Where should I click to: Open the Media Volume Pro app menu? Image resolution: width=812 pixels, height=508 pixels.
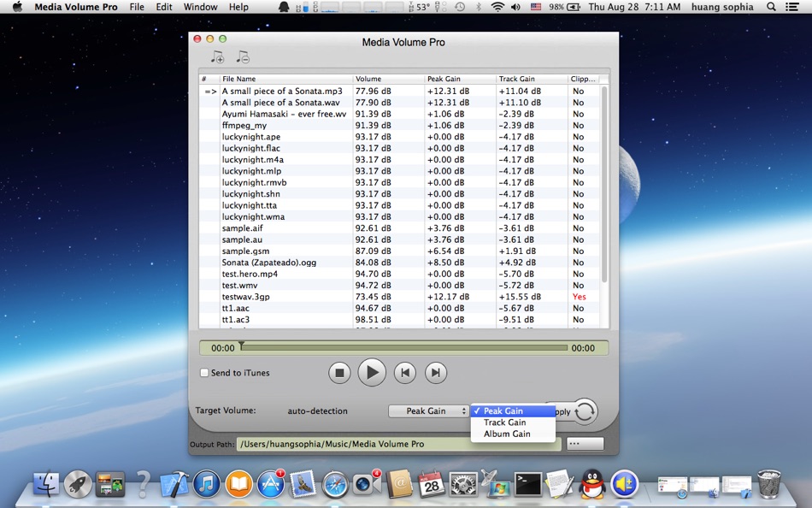76,7
